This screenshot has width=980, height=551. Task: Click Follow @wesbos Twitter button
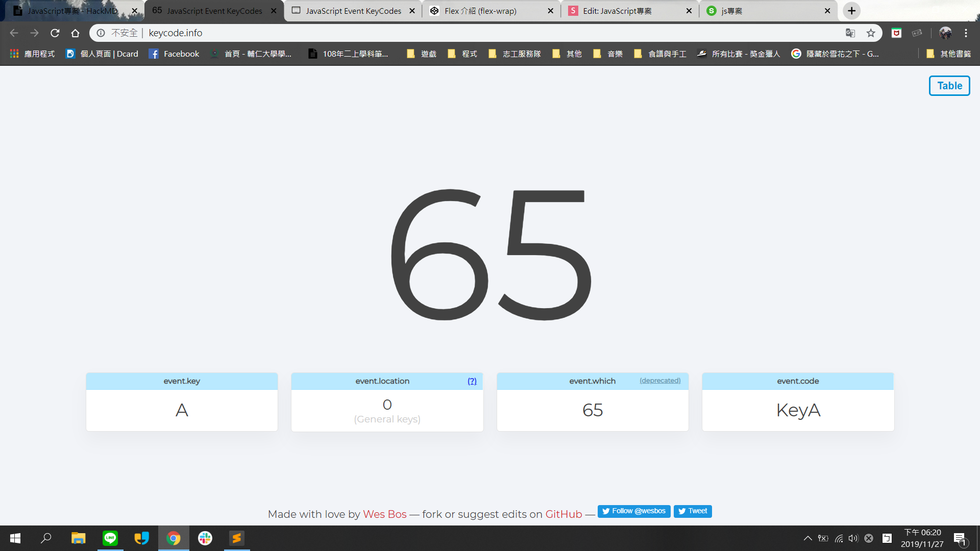point(633,511)
